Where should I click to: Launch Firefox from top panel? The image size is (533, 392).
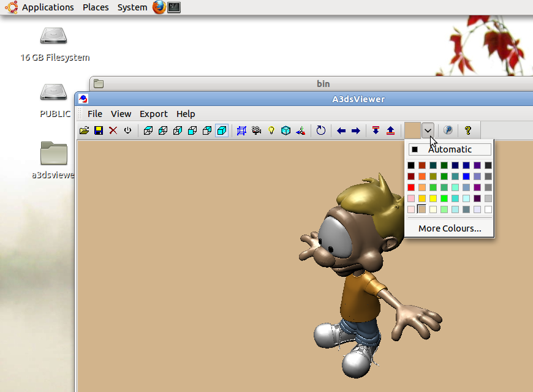(159, 7)
